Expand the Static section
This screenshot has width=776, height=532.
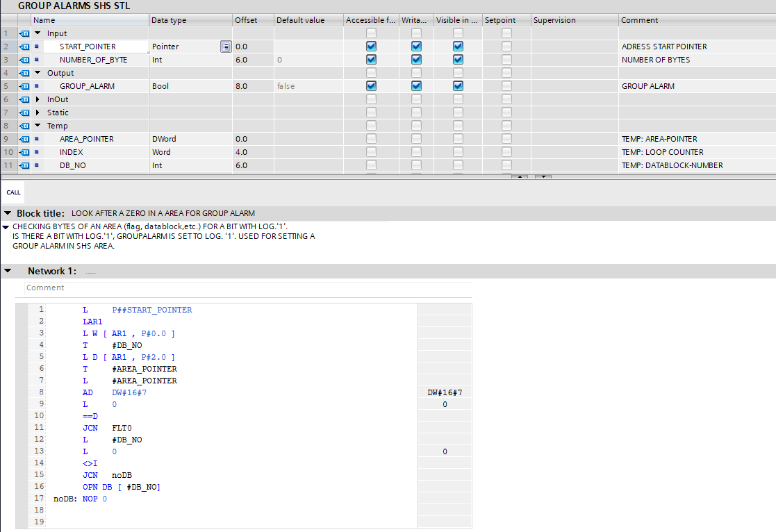(38, 113)
